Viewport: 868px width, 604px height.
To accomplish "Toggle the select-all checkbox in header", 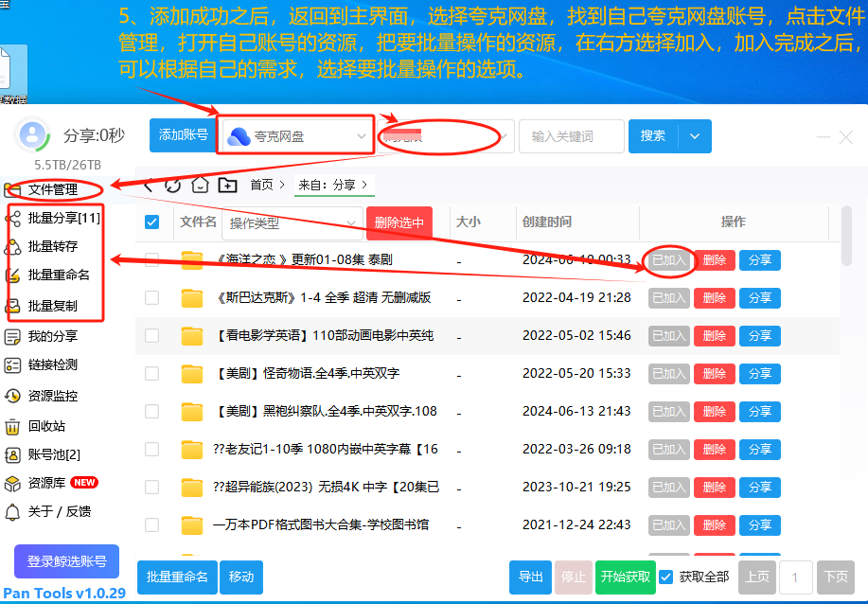I will point(151,222).
